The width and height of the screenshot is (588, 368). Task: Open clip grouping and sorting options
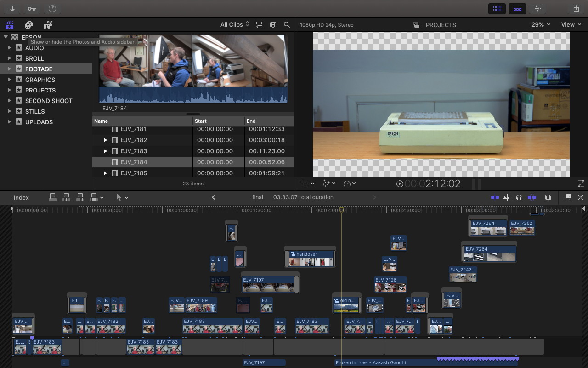click(259, 25)
